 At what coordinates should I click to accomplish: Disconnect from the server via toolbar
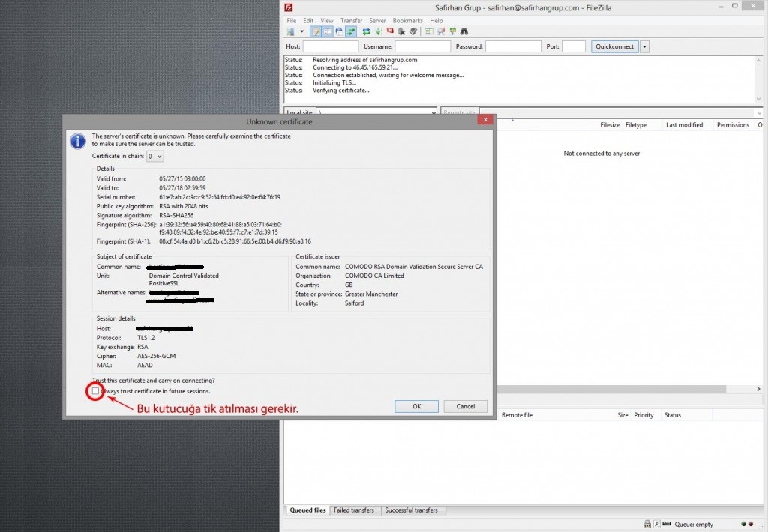[x=402, y=31]
